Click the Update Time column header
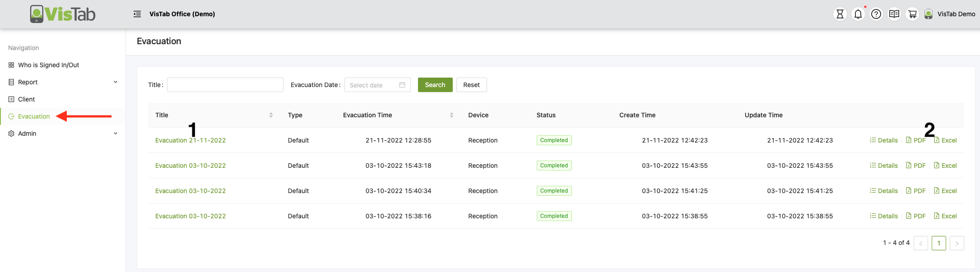This screenshot has width=980, height=272. (x=764, y=115)
